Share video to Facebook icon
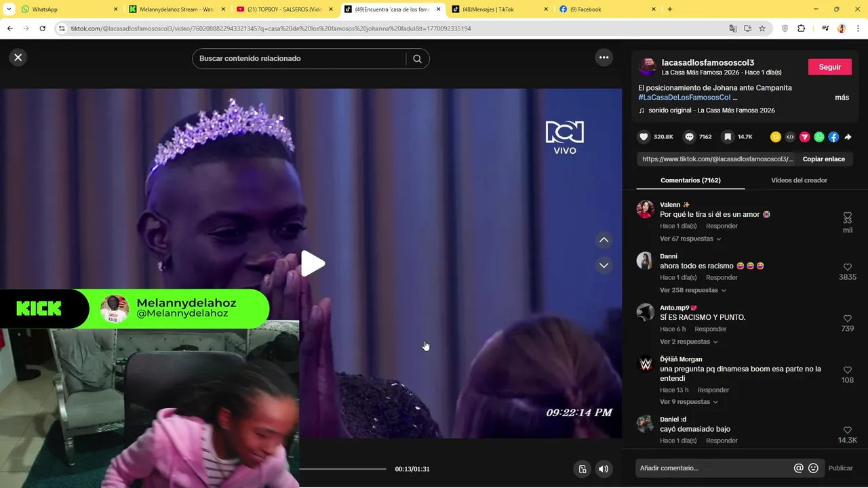This screenshot has width=868, height=488. 833,137
